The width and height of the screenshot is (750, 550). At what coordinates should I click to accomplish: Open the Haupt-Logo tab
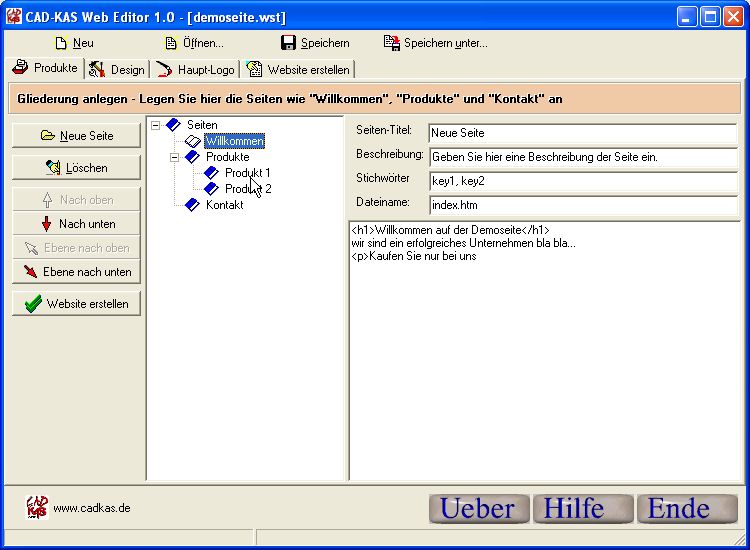coord(196,69)
